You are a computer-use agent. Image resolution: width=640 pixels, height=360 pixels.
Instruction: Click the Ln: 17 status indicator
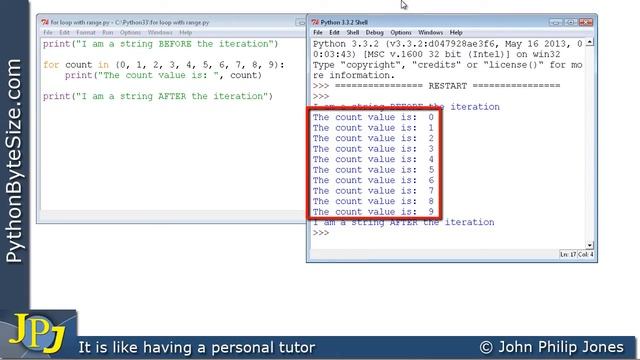[568, 254]
